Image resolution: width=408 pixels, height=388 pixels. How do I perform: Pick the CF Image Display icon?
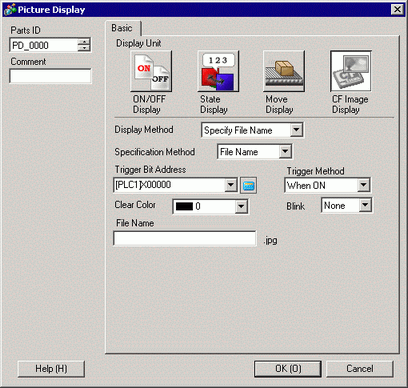351,71
